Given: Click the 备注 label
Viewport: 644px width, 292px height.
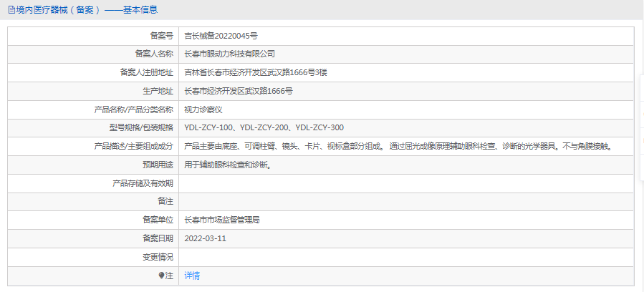Looking at the screenshot, I should pos(165,202).
